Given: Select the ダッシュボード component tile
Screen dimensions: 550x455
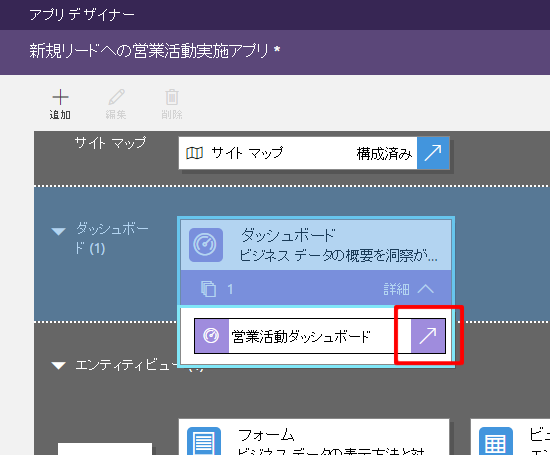Looking at the screenshot, I should [x=316, y=245].
